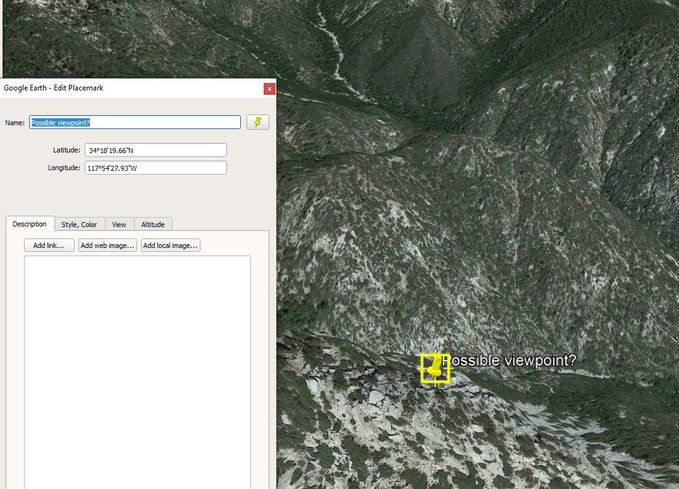Click the "Latitude:" field label
679x489 pixels.
click(x=66, y=150)
